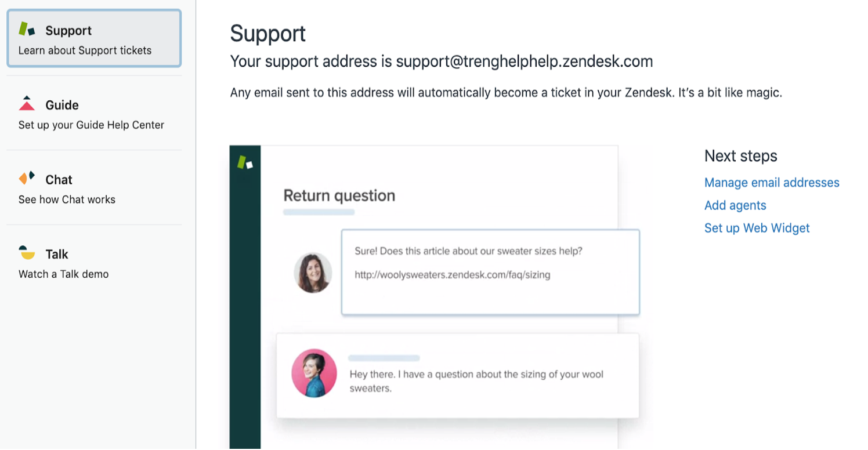Viewport: 868px width, 450px height.
Task: Click the pink-background customer avatar
Action: click(314, 373)
